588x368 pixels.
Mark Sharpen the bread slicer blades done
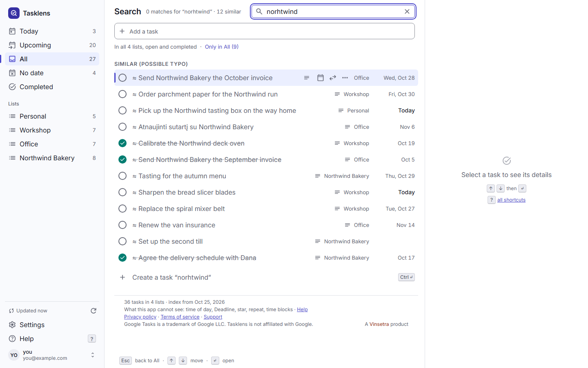tap(122, 192)
